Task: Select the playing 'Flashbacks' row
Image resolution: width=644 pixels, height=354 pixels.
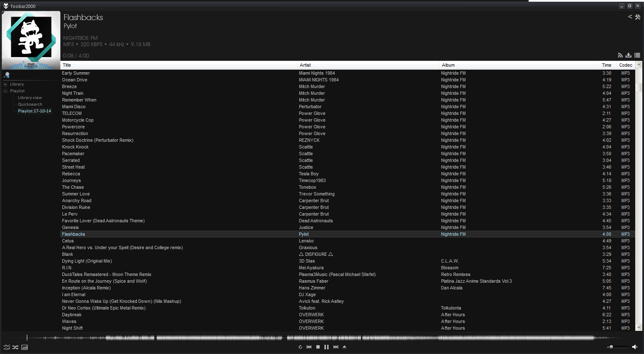Action: (x=348, y=234)
